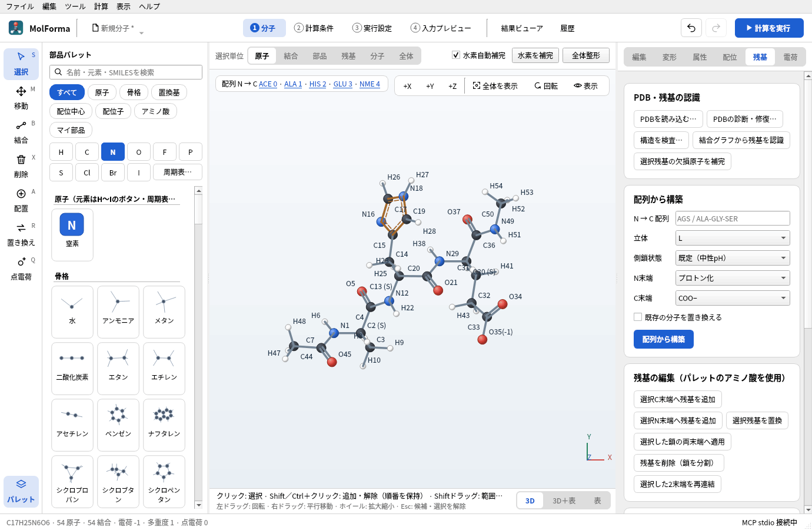
Task: Choose the 結合 (bond) tool
Action: click(21, 132)
